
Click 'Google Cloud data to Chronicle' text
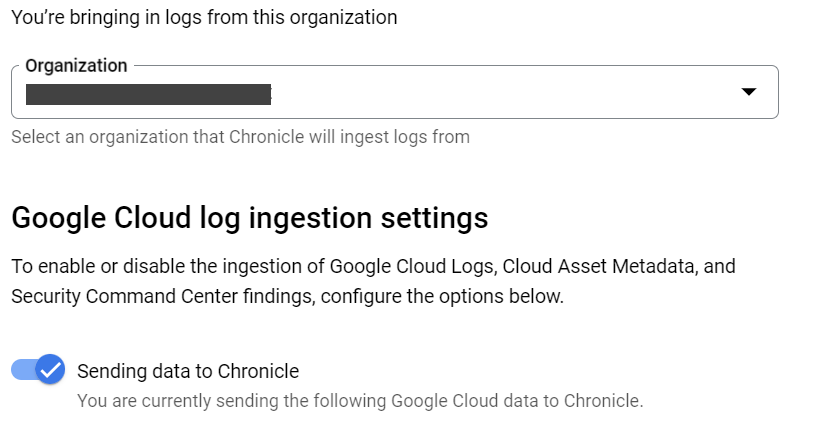[x=517, y=401]
